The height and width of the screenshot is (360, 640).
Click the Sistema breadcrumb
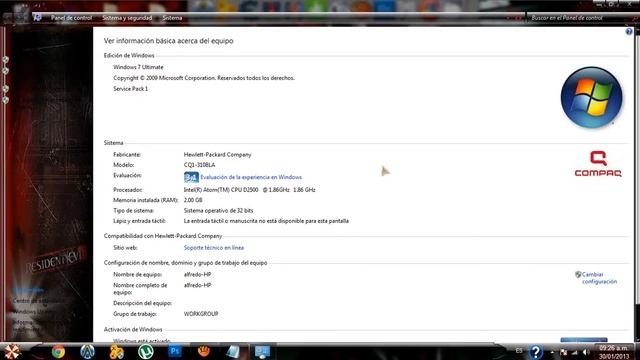point(172,18)
